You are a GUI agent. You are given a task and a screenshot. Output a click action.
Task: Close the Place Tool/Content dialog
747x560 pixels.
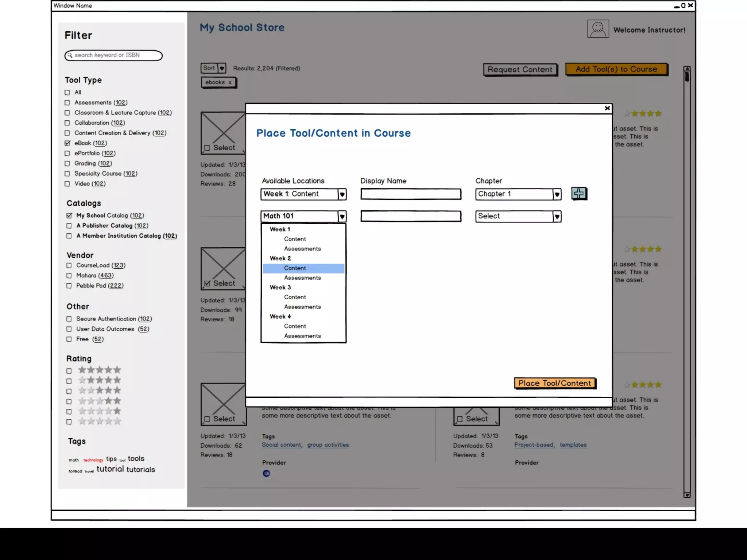(x=607, y=108)
